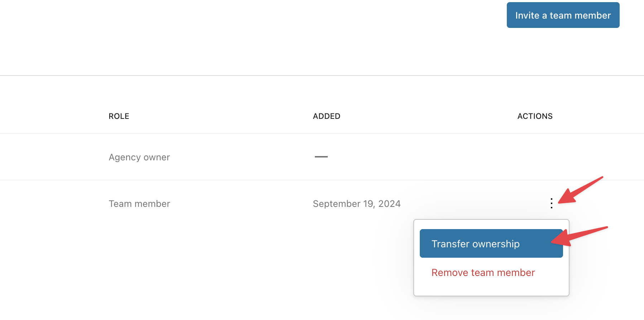Click the dash in Agency owner's Added column

(321, 157)
